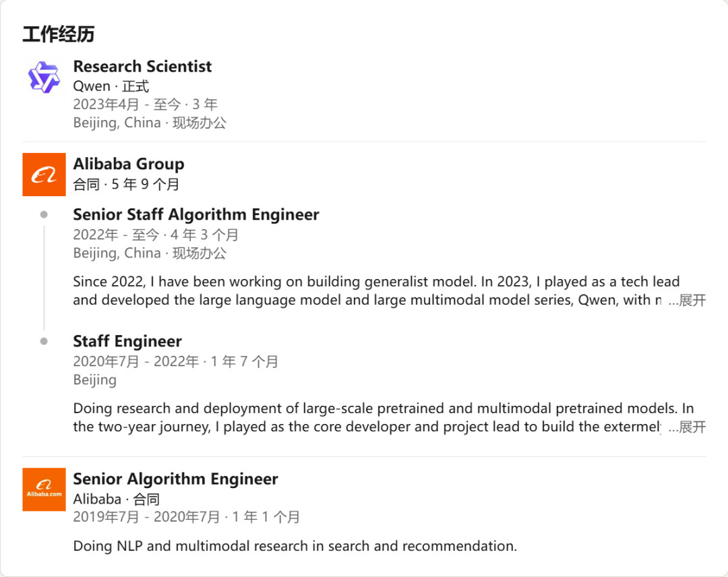Expand the Senior Staff Algorithm Engineer description
Image resolution: width=728 pixels, height=577 pixels.
(x=687, y=301)
